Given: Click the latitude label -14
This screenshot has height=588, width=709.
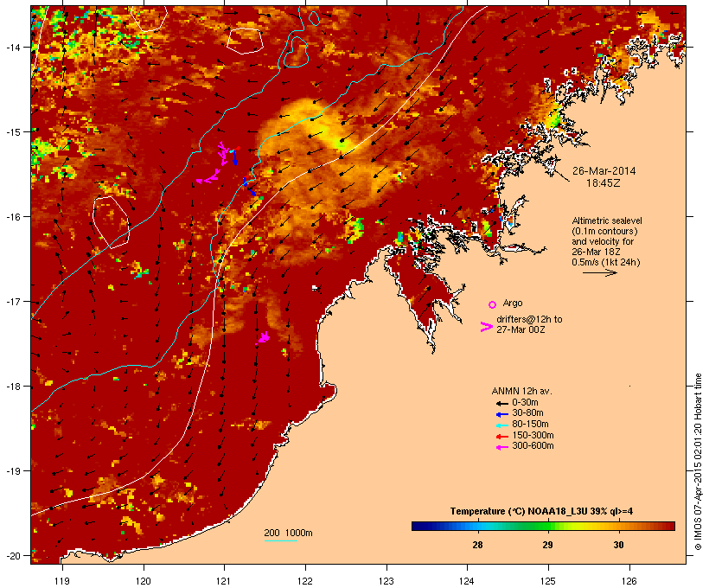Looking at the screenshot, I should pyautogui.click(x=13, y=47).
